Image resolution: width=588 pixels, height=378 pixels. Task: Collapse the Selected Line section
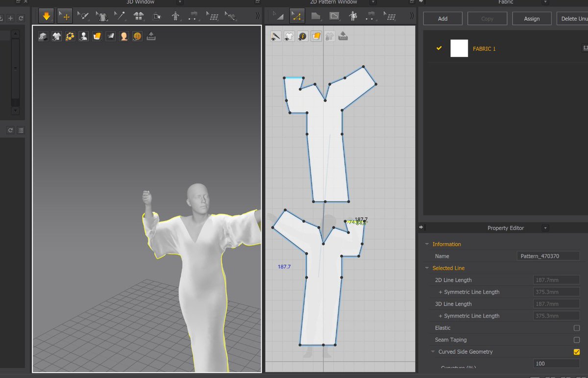click(427, 268)
